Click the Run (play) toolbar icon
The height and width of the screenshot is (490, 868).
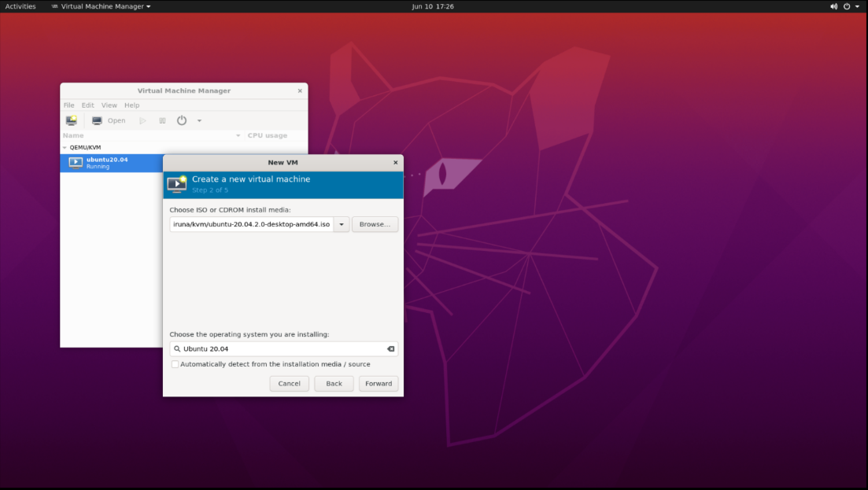(x=142, y=120)
